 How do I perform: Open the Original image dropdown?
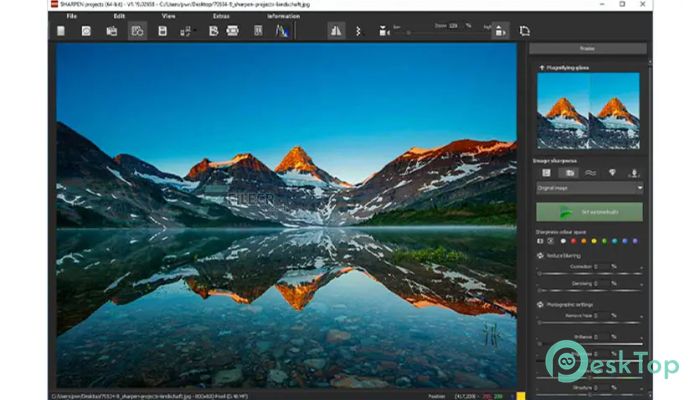click(x=590, y=187)
